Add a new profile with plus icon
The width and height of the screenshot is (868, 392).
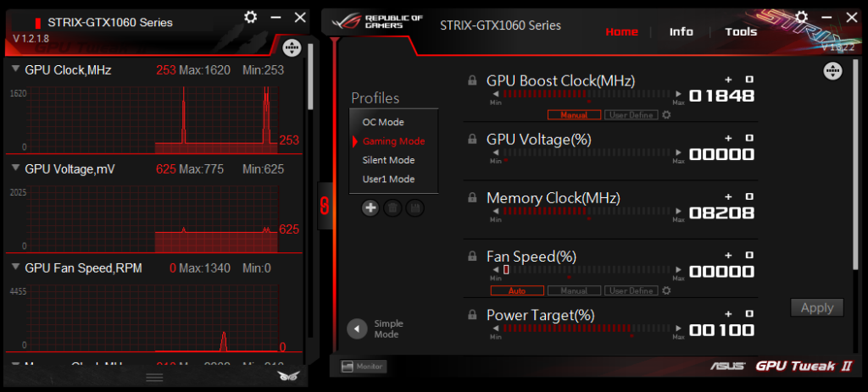coord(370,208)
